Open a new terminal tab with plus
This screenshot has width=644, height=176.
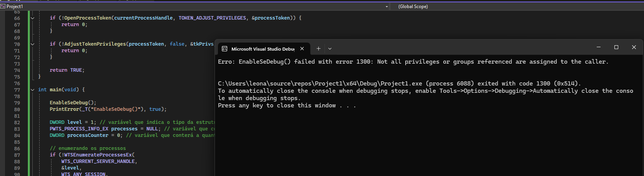pos(318,49)
